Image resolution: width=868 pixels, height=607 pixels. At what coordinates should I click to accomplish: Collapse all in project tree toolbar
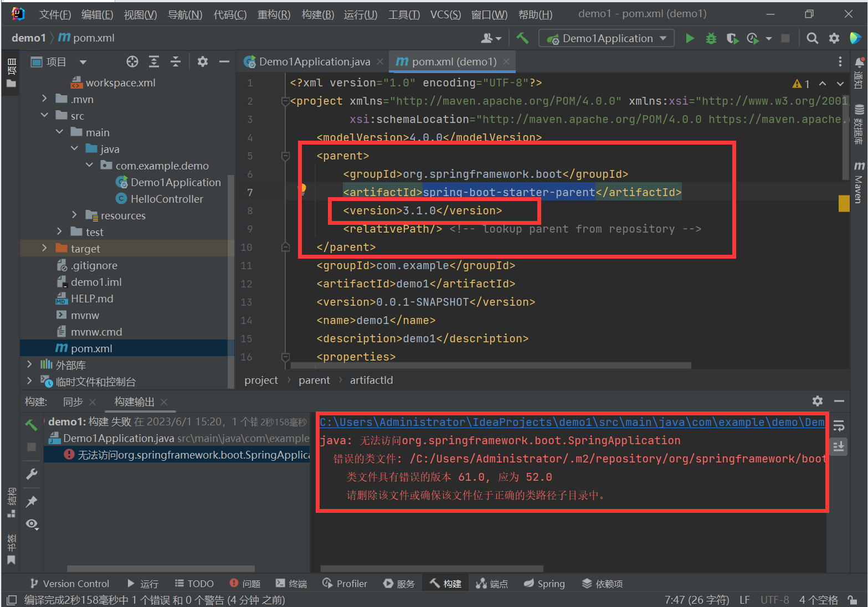[x=175, y=61]
